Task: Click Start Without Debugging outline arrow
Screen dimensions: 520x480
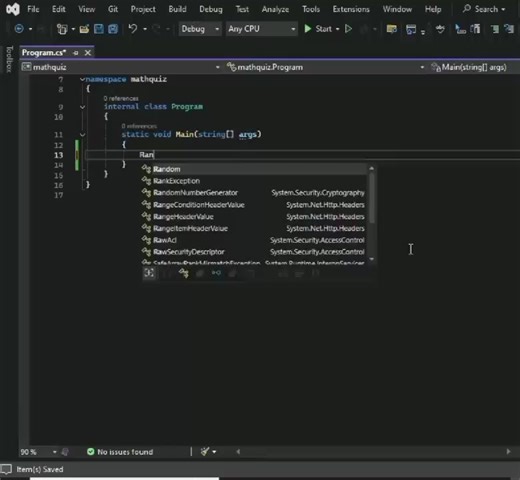Action: coord(348,29)
